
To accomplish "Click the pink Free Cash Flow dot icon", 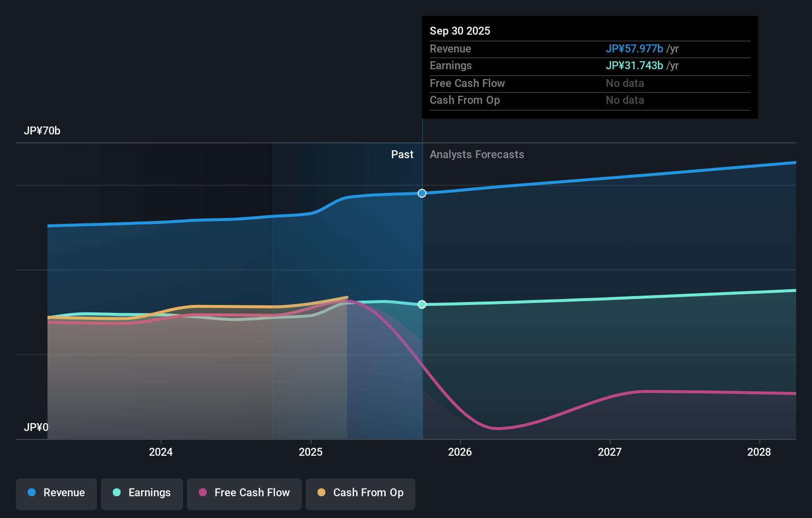I will pos(203,493).
